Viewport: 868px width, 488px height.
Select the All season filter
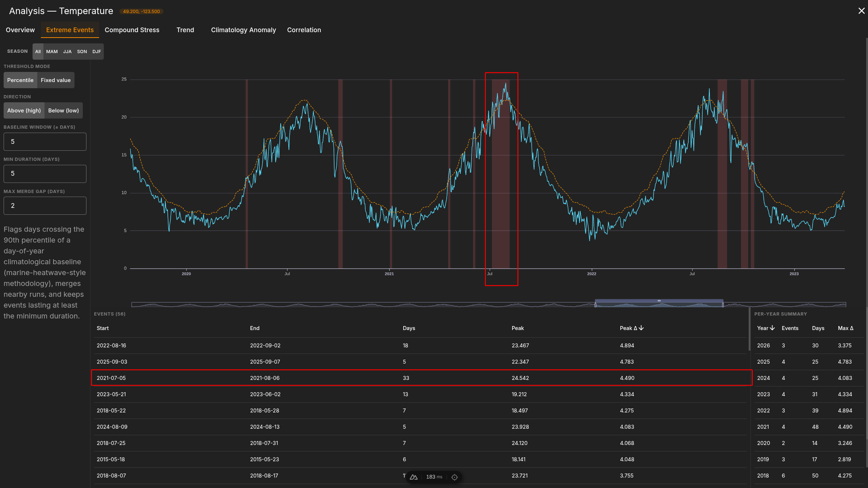pyautogui.click(x=38, y=52)
